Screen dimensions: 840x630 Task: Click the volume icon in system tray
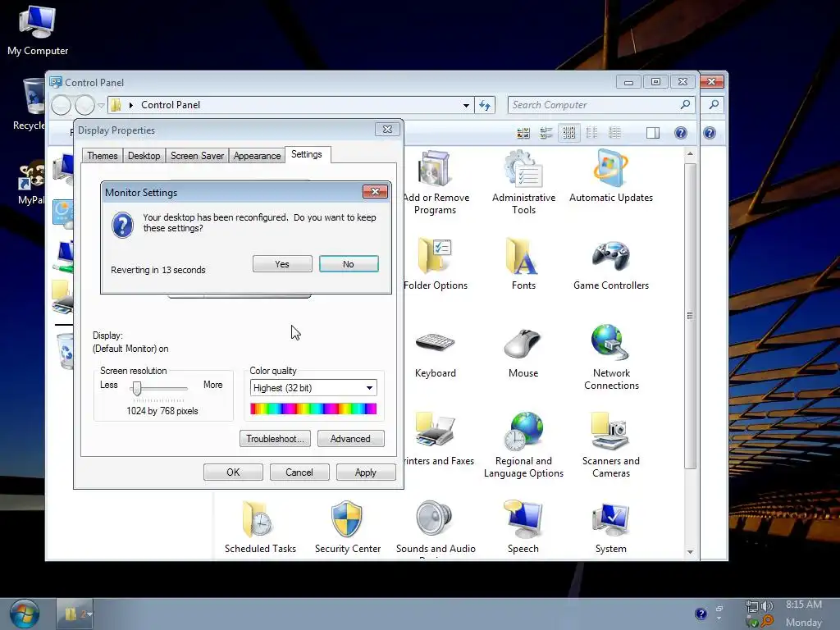[767, 606]
